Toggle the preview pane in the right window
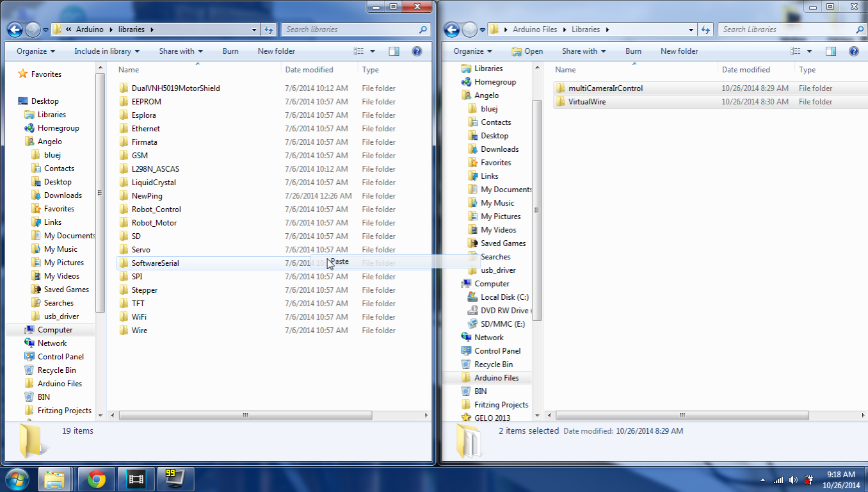Viewport: 868px width, 492px height. point(831,51)
